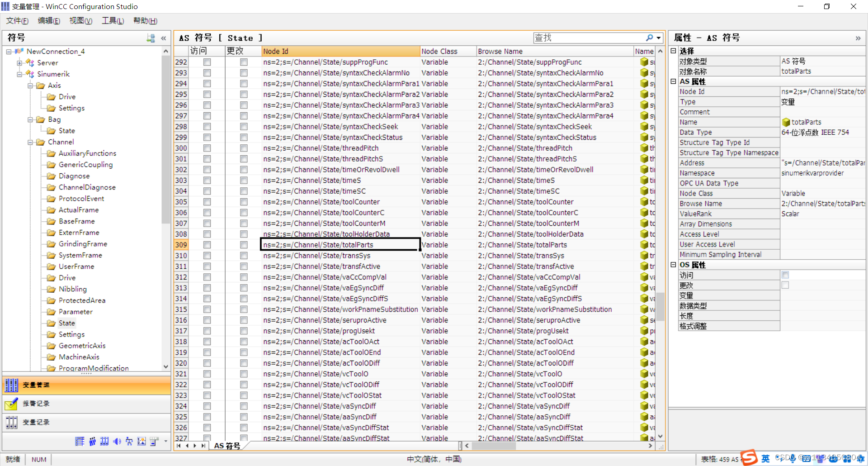Collapse the Sinumerik tree node
This screenshot has width=868, height=466.
coord(19,74)
